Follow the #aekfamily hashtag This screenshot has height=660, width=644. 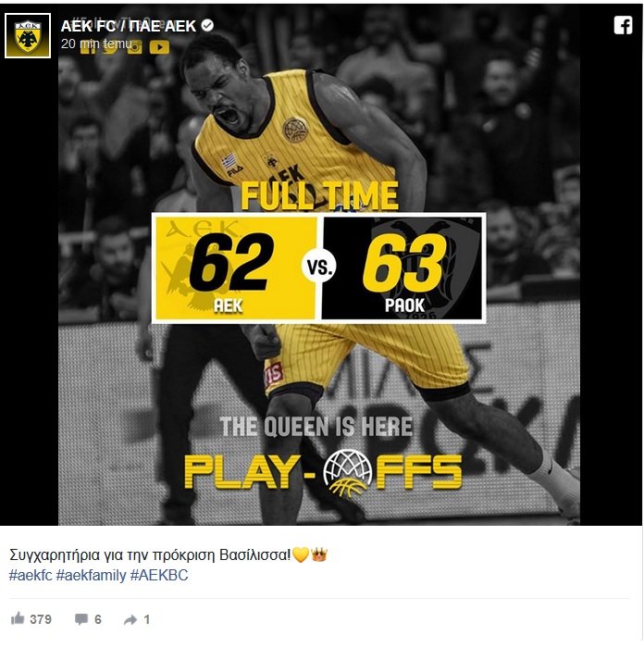pos(91,576)
